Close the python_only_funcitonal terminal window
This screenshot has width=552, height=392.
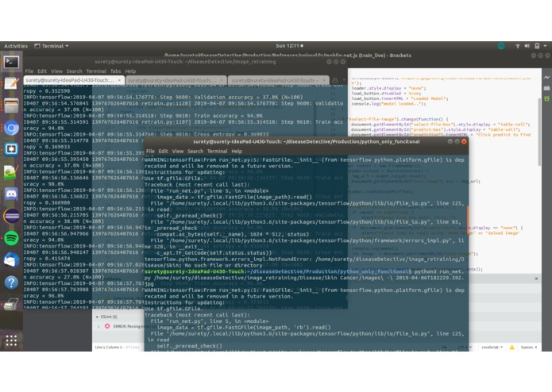464,141
